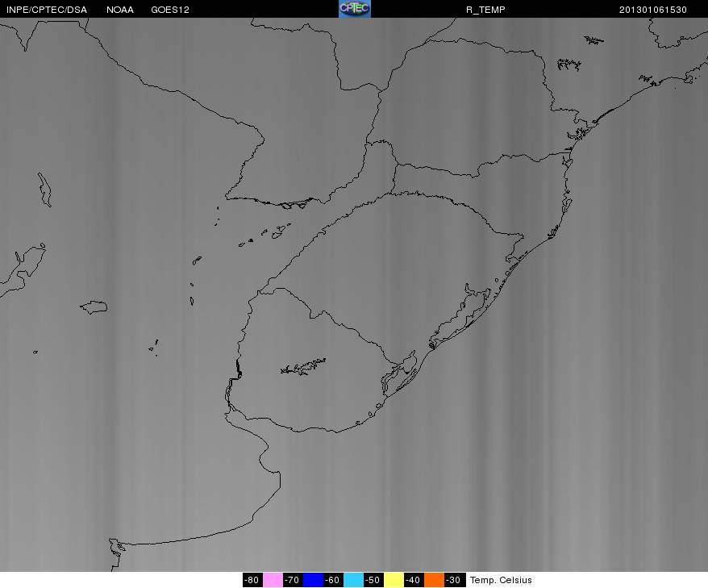
Task: Click the '-70' legend value
Action: (293, 580)
